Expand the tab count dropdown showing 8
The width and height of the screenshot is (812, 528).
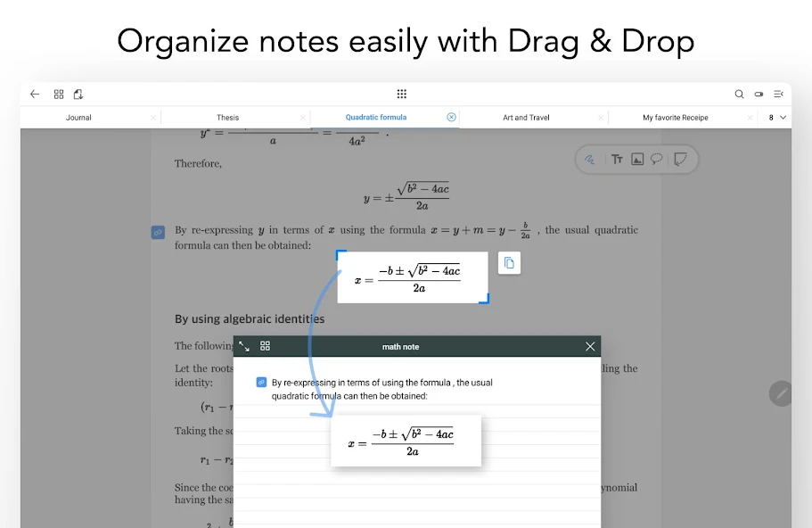(777, 118)
